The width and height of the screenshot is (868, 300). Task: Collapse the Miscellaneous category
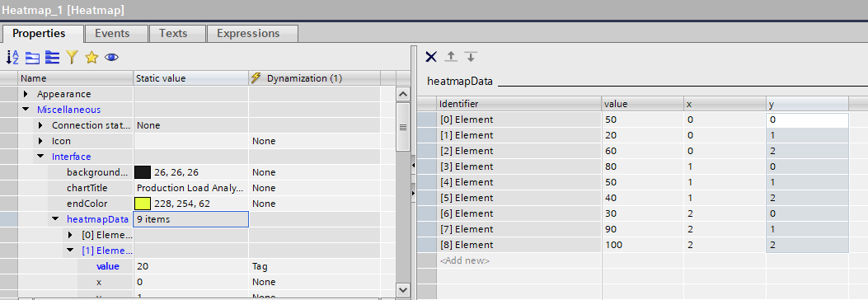(26, 110)
